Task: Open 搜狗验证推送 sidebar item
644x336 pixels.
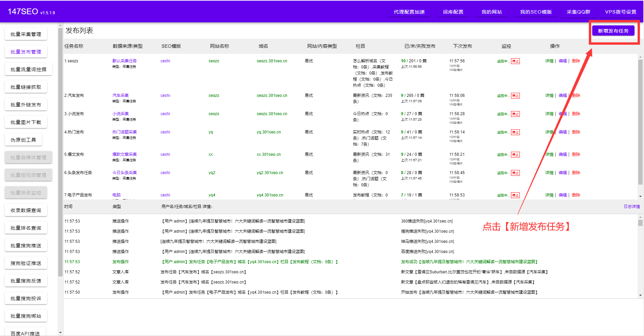Action: tap(26, 263)
